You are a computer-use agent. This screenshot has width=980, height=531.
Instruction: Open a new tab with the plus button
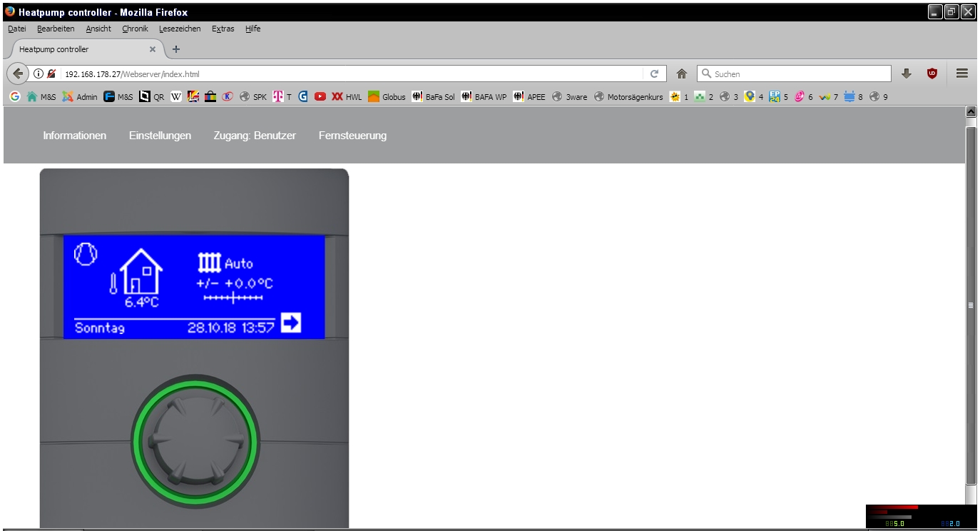tap(176, 49)
